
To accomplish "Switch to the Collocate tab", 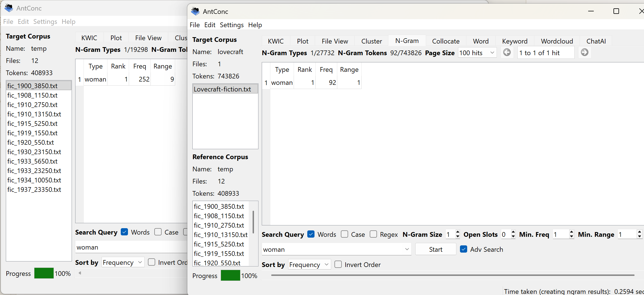I will tap(446, 41).
